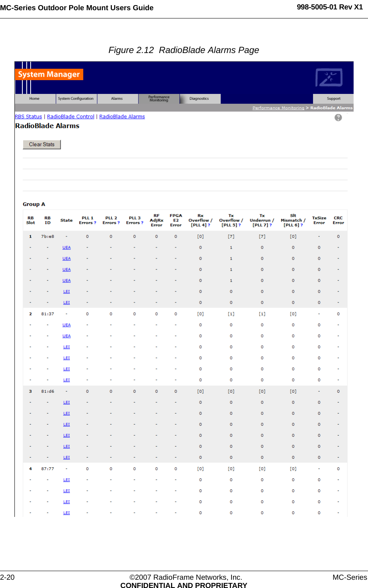368x588 pixels.
Task: Click the TxSize Error column header
Action: point(319,220)
